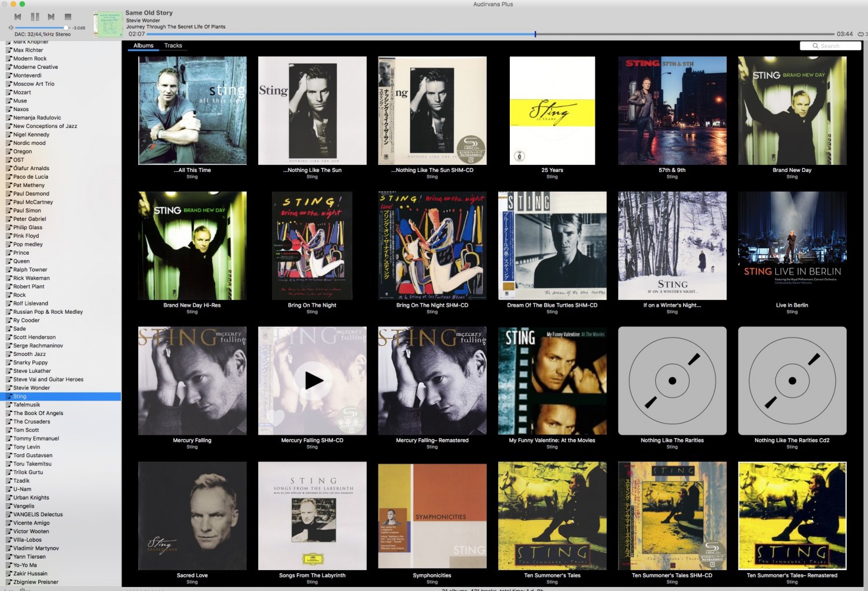Select the Ry Cooder playlist
This screenshot has width=868, height=591.
click(61, 320)
